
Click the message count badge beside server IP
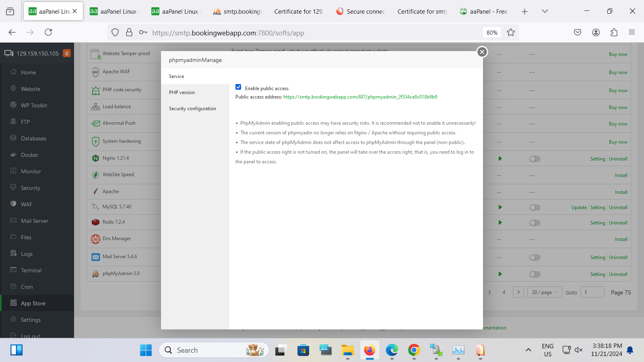tap(67, 53)
